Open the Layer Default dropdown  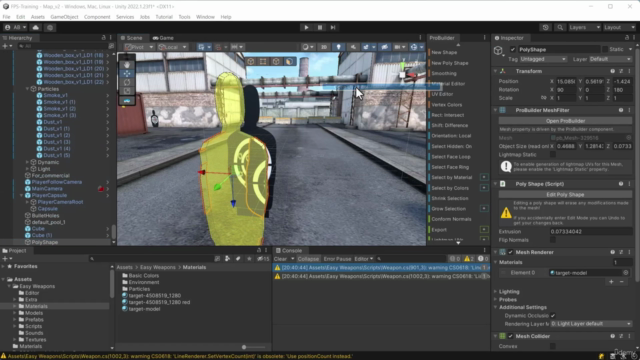click(610, 59)
